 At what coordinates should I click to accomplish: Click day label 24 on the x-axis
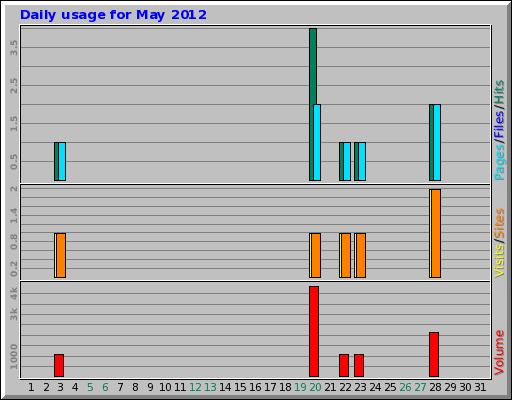pos(375,387)
